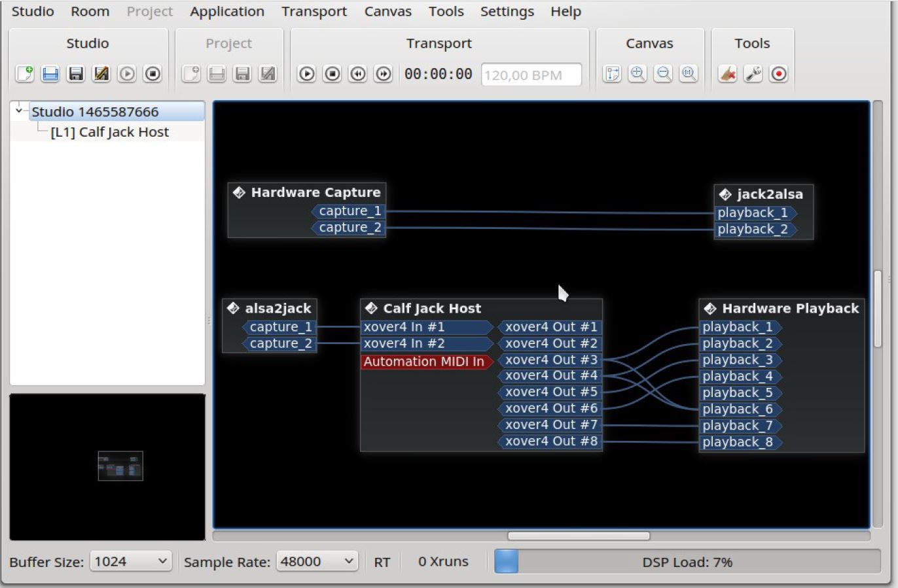Click Save Studio As icon with pencil
The height and width of the screenshot is (588, 898).
tap(101, 74)
